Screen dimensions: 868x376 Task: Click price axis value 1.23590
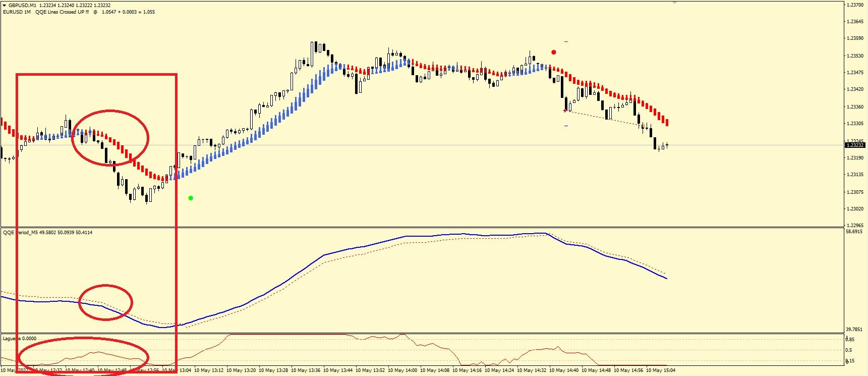(855, 38)
